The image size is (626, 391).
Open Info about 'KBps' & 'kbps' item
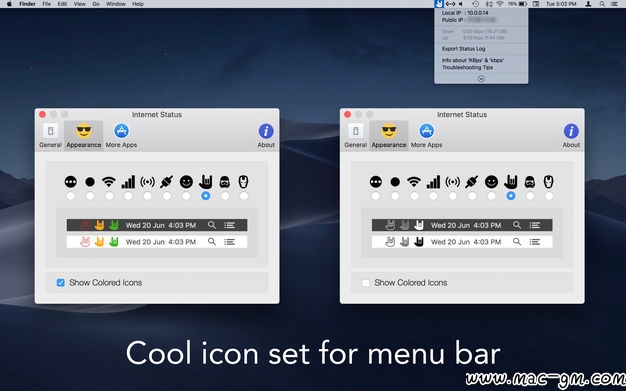[473, 60]
